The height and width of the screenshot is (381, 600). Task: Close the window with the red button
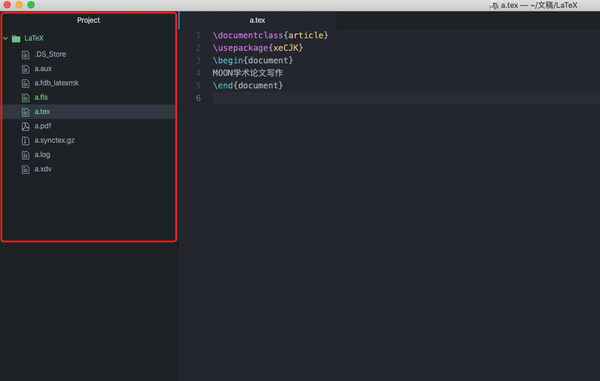coord(7,5)
